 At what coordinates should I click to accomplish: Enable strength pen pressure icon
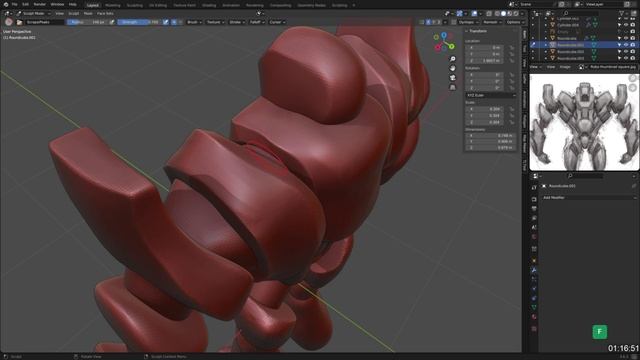166,22
